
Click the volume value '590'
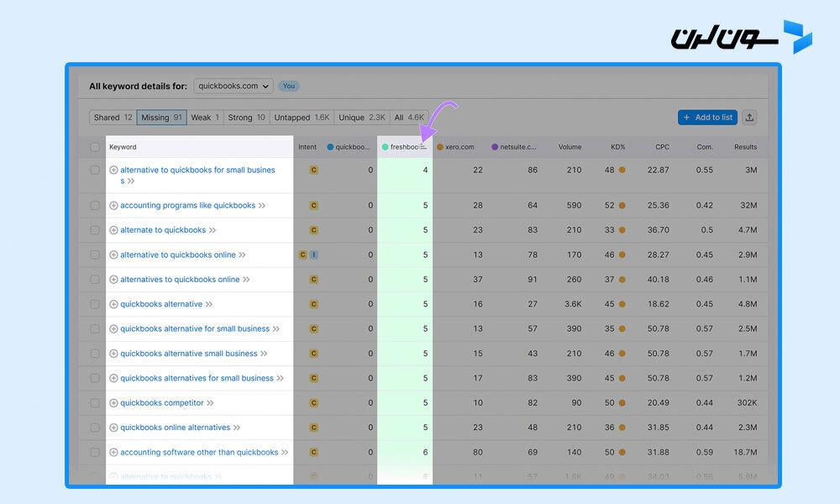click(x=575, y=206)
